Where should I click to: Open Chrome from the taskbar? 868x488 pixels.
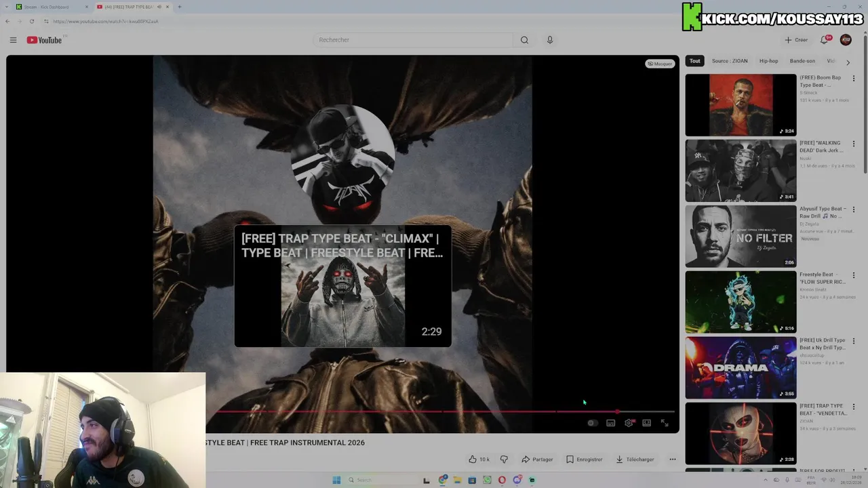443,480
